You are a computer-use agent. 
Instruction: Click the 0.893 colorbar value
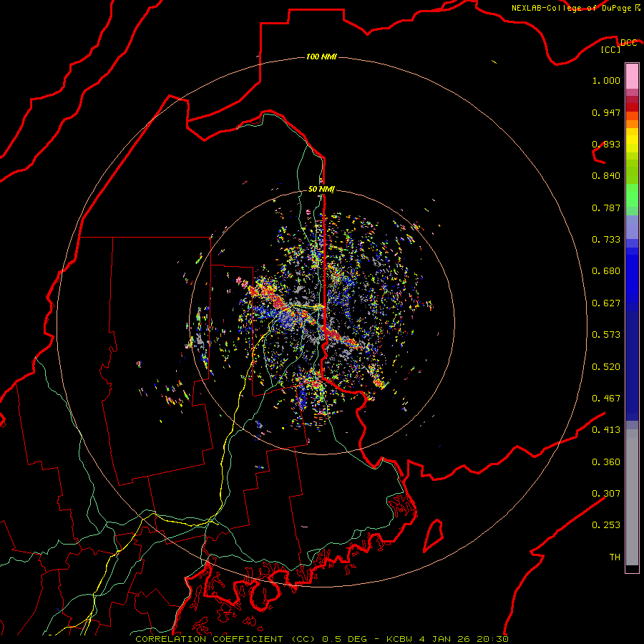[606, 144]
